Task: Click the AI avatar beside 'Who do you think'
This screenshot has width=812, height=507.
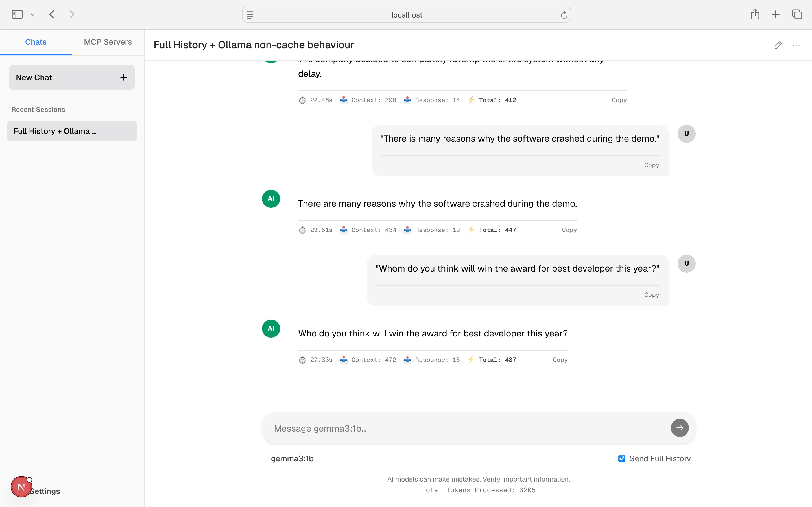Action: [271, 329]
